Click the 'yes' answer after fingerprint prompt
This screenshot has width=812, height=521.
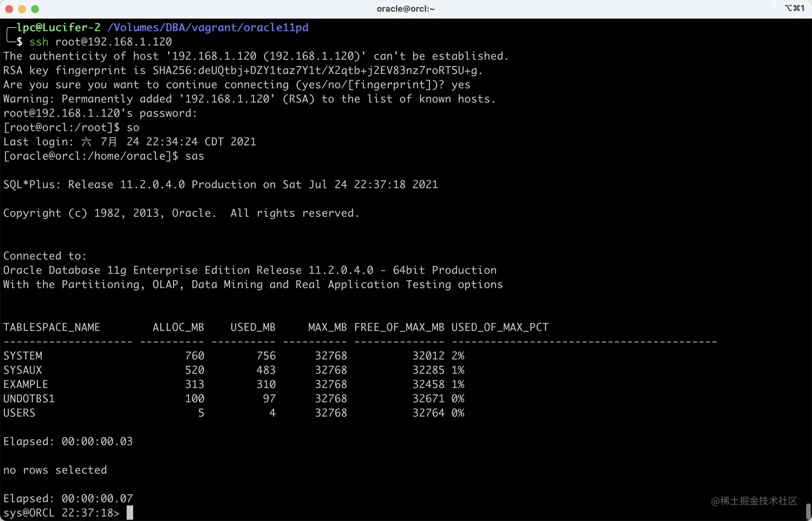461,85
